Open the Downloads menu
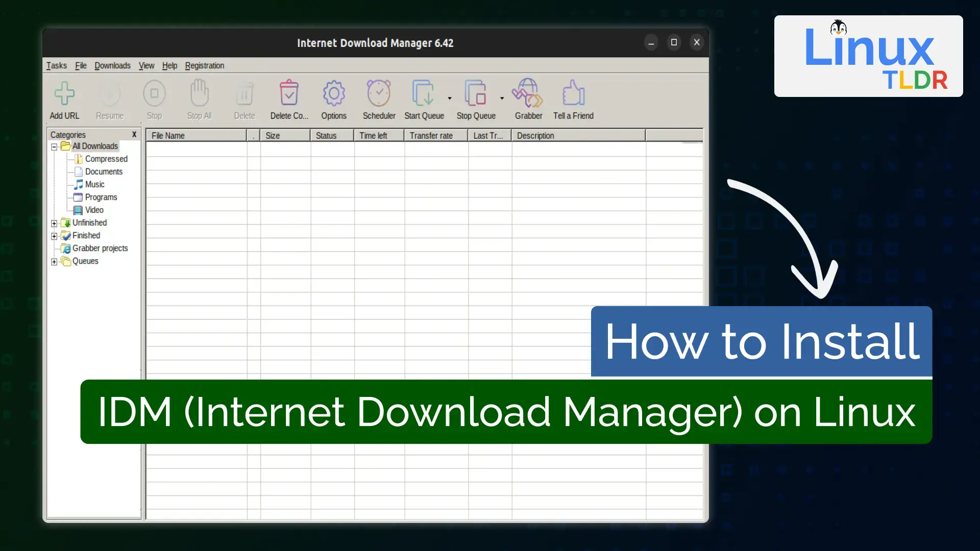 pyautogui.click(x=112, y=65)
